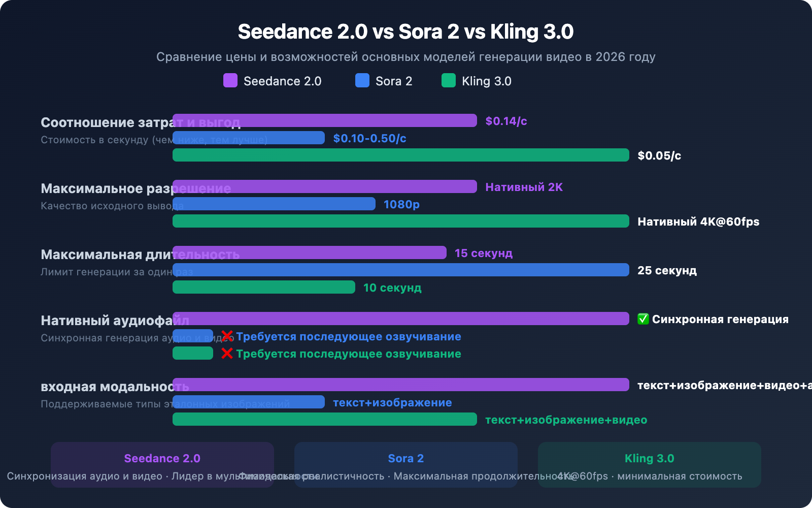The image size is (812, 508).
Task: Open the Sora 2 summary card
Action: pyautogui.click(x=405, y=465)
